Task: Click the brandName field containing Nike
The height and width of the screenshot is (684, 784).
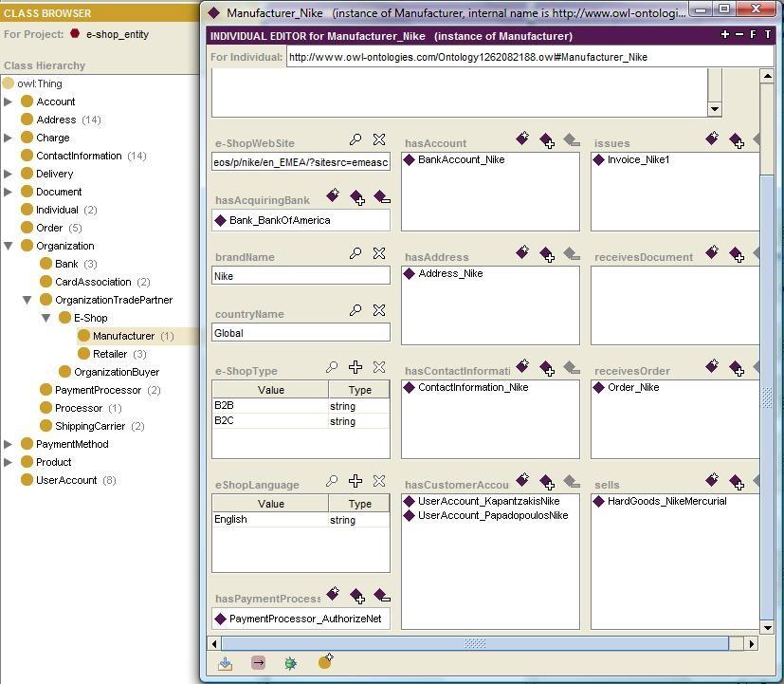Action: pyautogui.click(x=301, y=276)
